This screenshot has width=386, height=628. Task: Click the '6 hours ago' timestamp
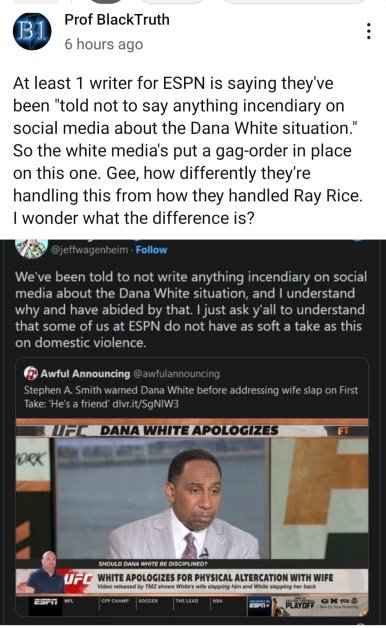pyautogui.click(x=104, y=44)
